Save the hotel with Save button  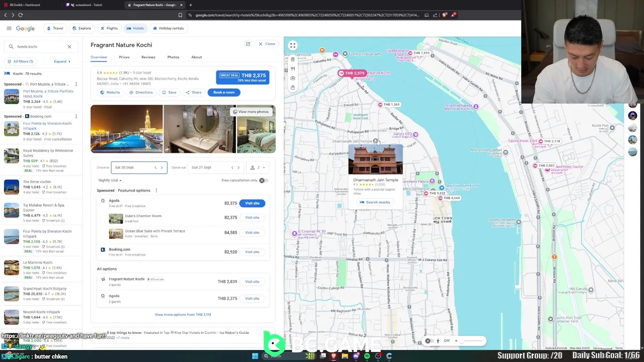[169, 93]
